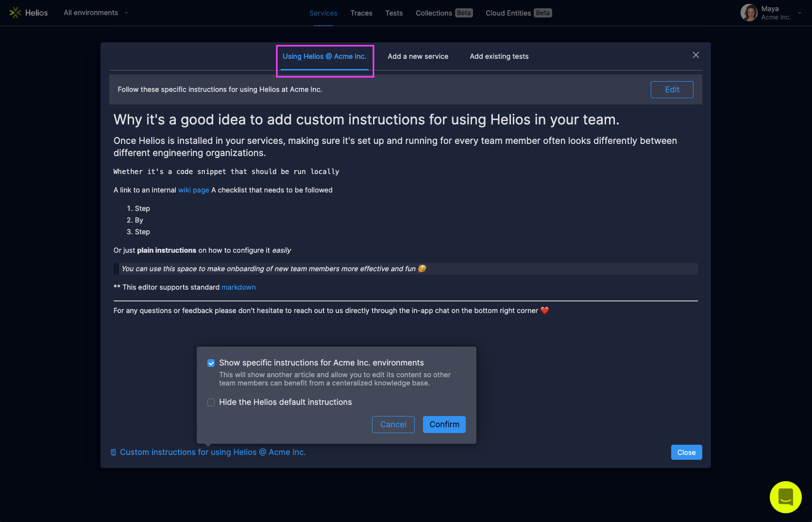This screenshot has width=812, height=522.
Task: Click Maya's profile avatar
Action: [x=748, y=13]
